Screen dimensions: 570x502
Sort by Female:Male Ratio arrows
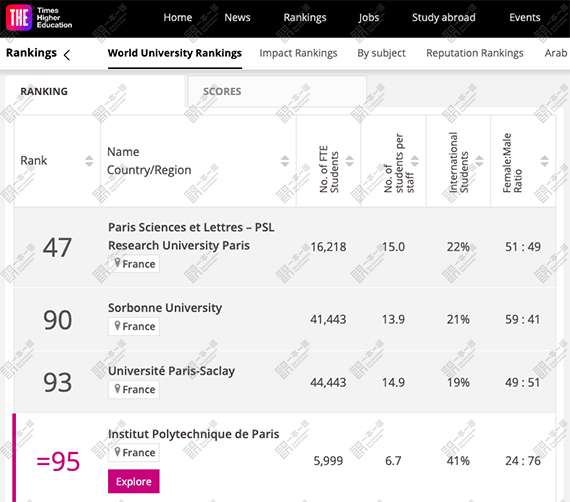545,161
